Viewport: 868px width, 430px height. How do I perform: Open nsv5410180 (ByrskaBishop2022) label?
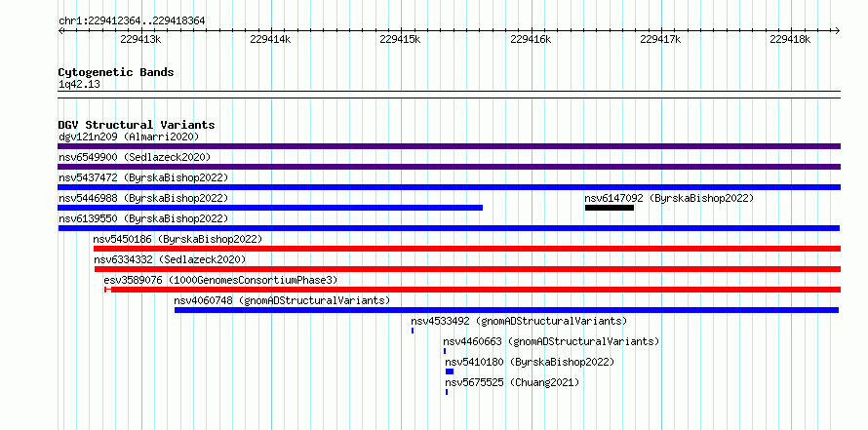pos(530,362)
